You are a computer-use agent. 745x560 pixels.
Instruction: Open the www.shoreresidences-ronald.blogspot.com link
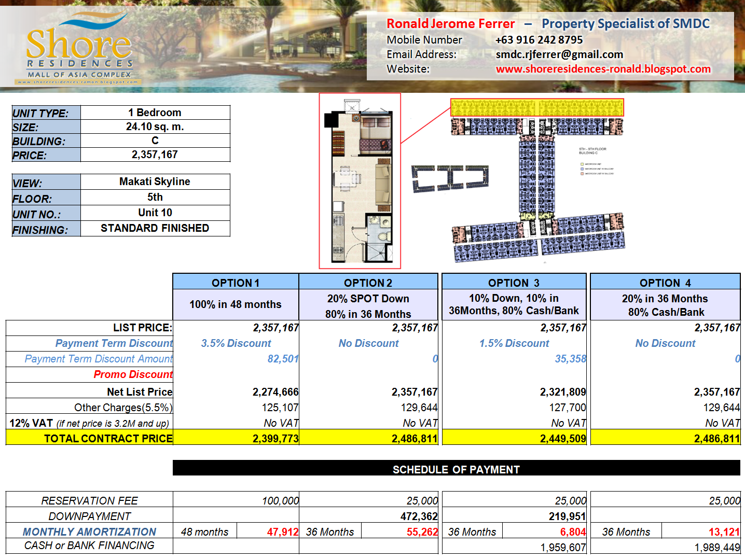tap(603, 68)
